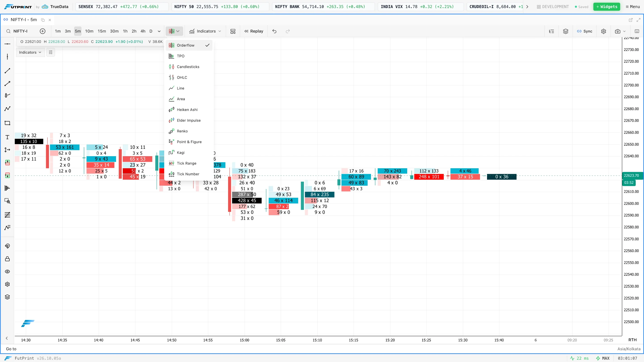Viewport: 644px width, 362px height.
Task: Undo the last chart action
Action: pyautogui.click(x=274, y=31)
